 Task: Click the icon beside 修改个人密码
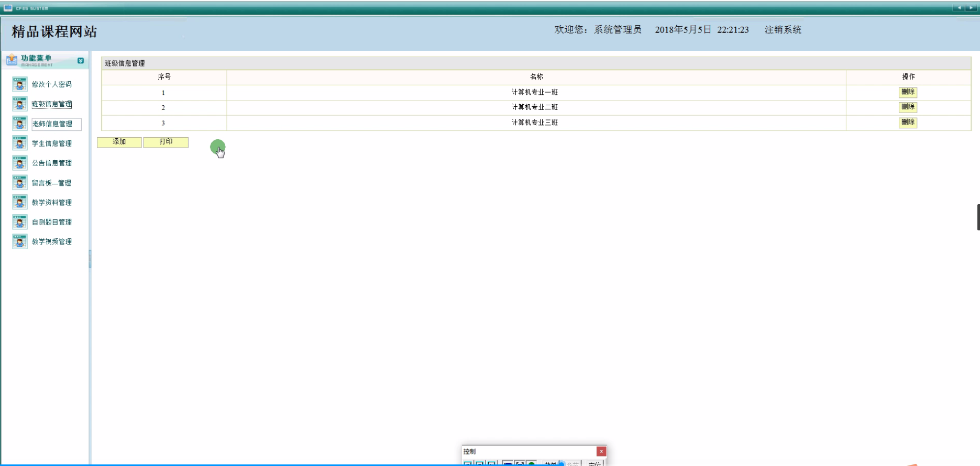click(x=20, y=84)
